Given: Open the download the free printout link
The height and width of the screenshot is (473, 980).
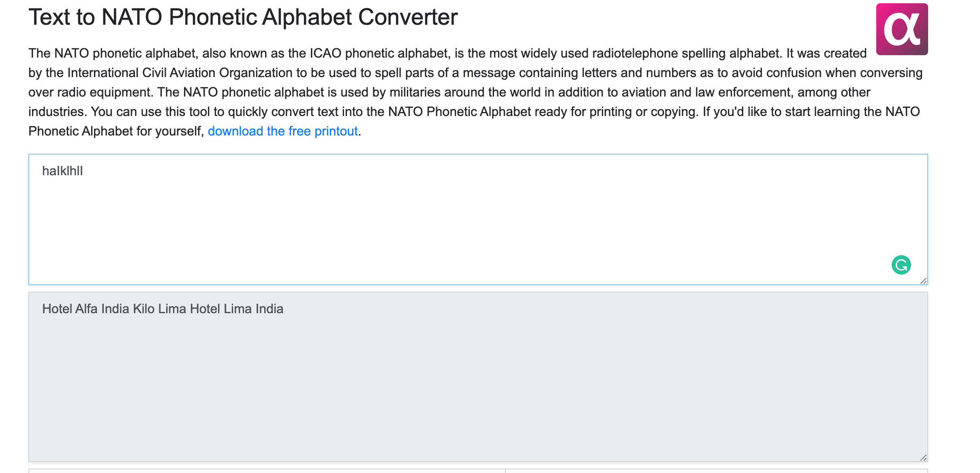Looking at the screenshot, I should [282, 131].
